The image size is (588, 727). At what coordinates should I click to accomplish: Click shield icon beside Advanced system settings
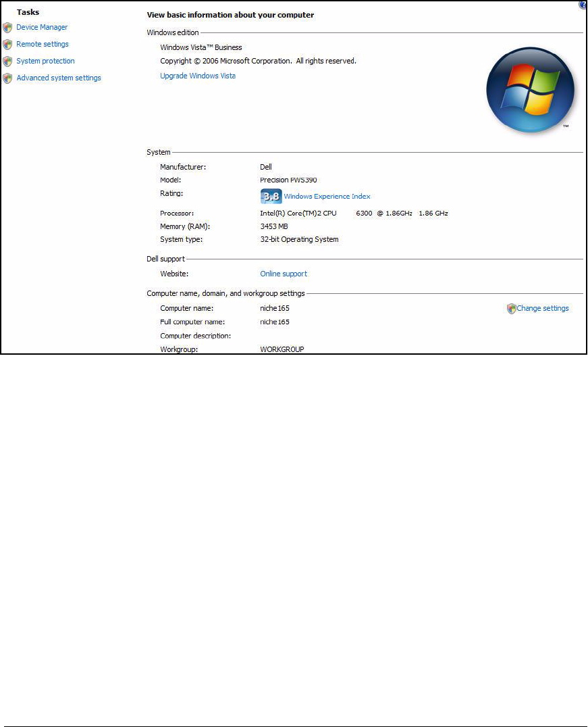pos(7,78)
